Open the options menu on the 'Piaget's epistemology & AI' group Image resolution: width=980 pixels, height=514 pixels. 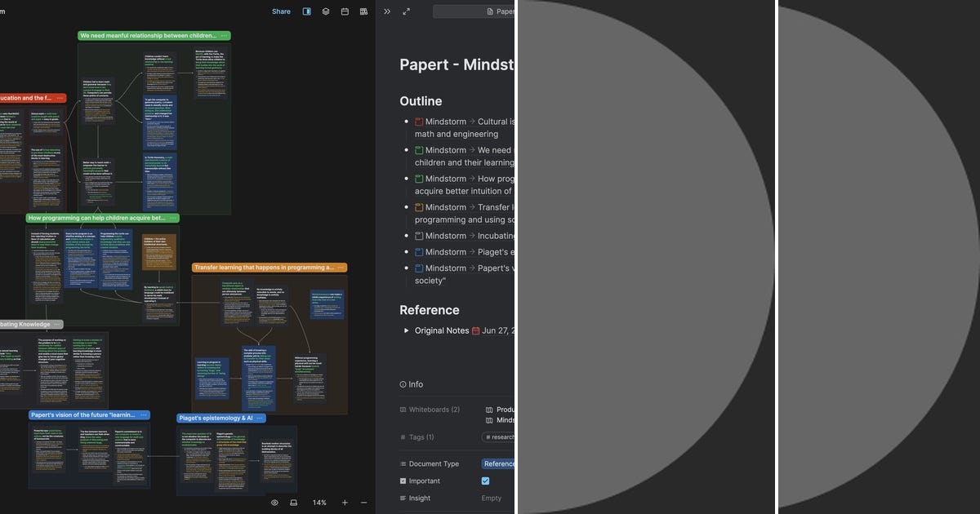(259, 418)
